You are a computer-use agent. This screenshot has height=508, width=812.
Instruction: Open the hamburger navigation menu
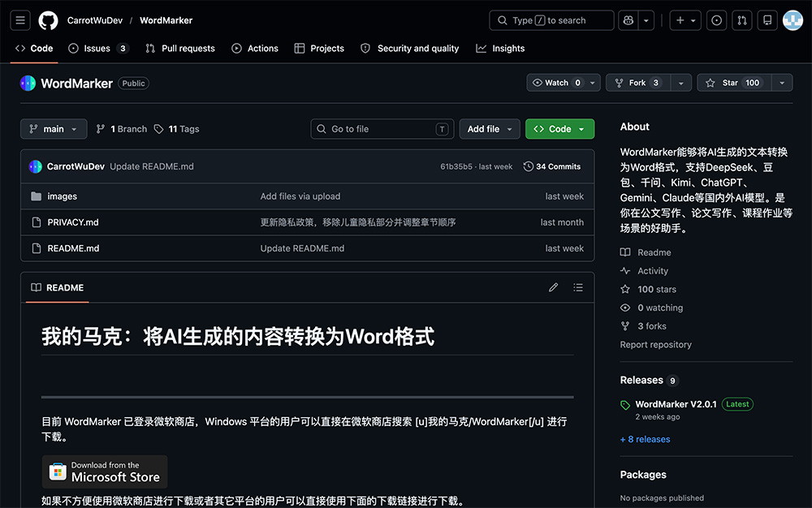20,20
